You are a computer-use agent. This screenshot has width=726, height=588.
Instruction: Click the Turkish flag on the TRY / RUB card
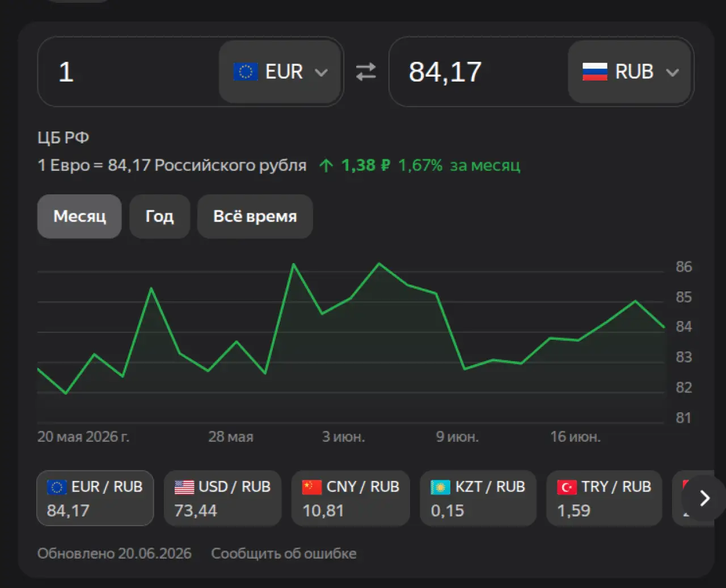click(x=567, y=487)
